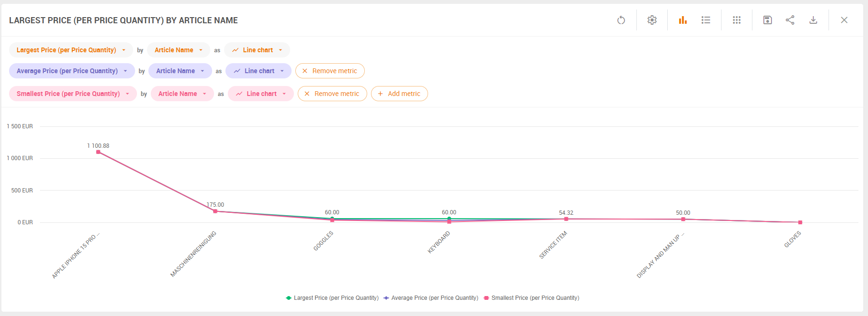The height and width of the screenshot is (316, 868).
Task: Save the chart with disk icon
Action: (767, 20)
